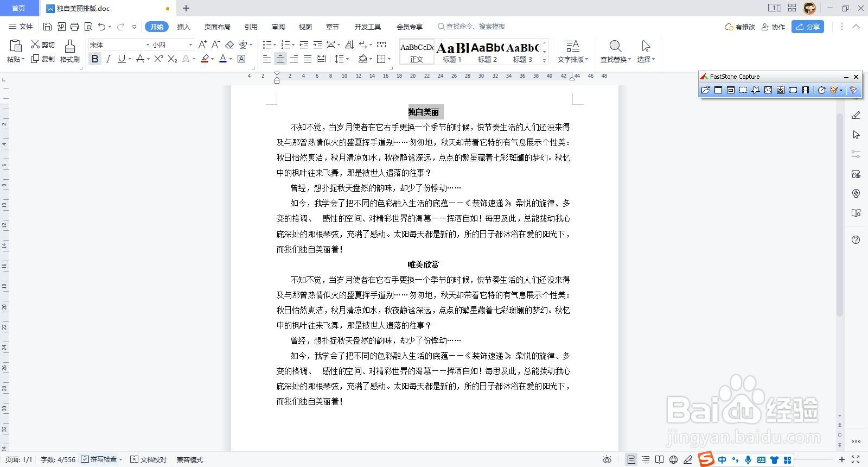Screen dimensions: 868x467
Task: Expand the styles gallery more arrow
Action: tap(544, 60)
